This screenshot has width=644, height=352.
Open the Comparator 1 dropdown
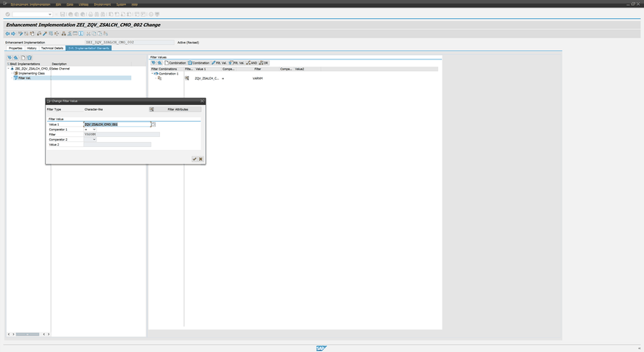coord(94,130)
